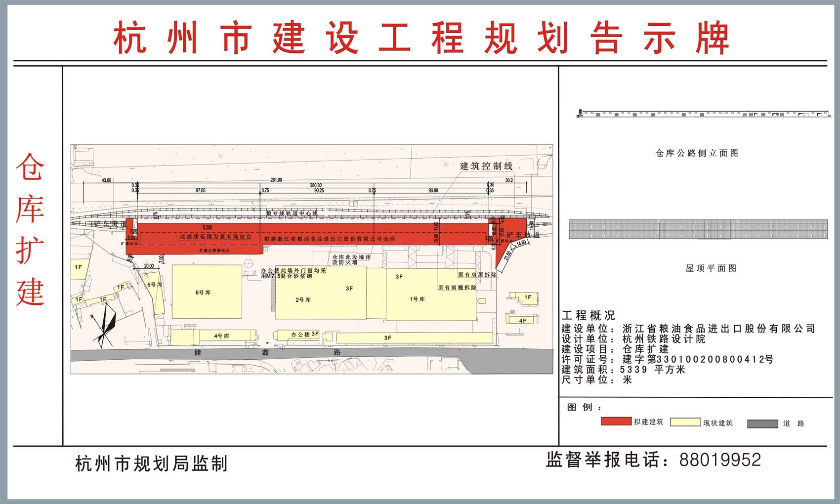The width and height of the screenshot is (840, 504).
Task: Click the 储鑫路 road label
Action: coord(267,352)
